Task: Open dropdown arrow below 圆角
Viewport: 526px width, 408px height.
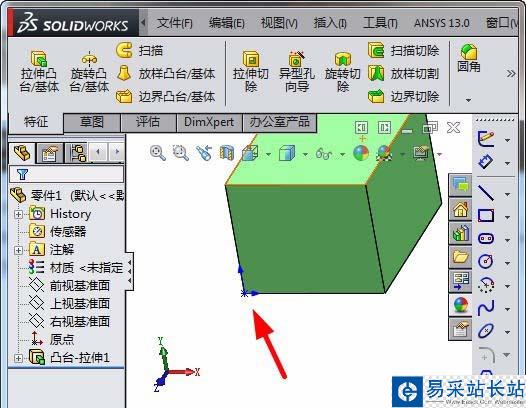Action: coord(469,100)
